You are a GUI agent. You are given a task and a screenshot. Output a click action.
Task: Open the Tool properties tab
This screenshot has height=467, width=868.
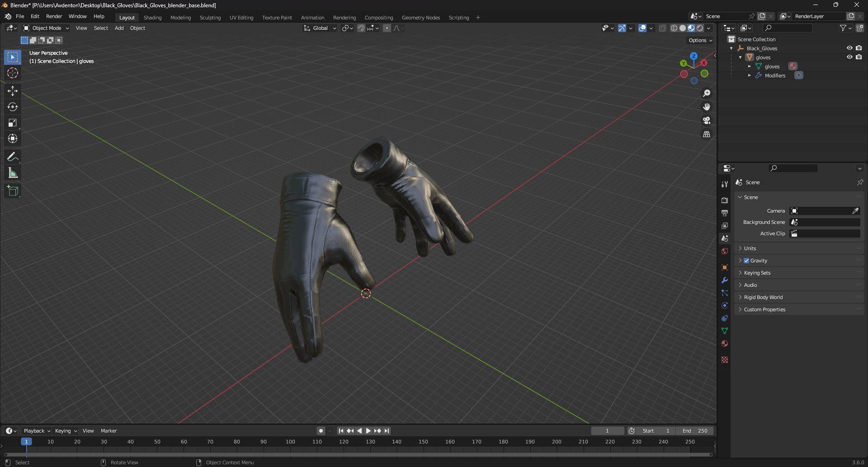[725, 184]
